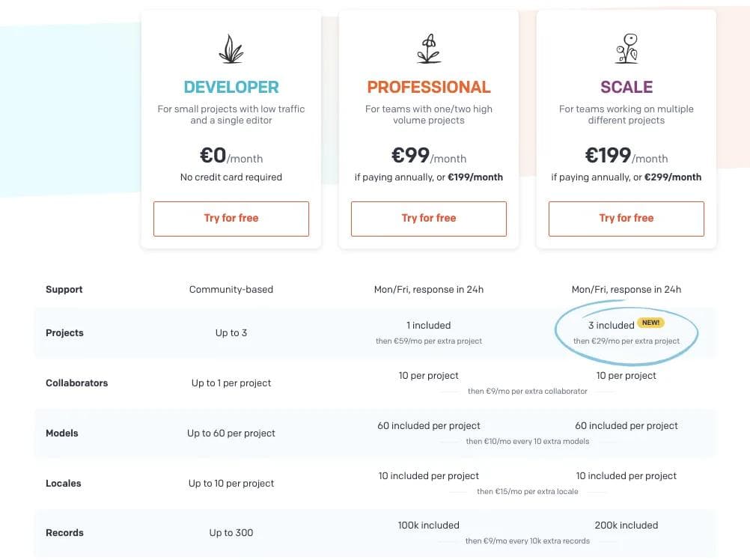Image resolution: width=750 pixels, height=560 pixels.
Task: Click the SCALE plan heading
Action: (x=626, y=87)
